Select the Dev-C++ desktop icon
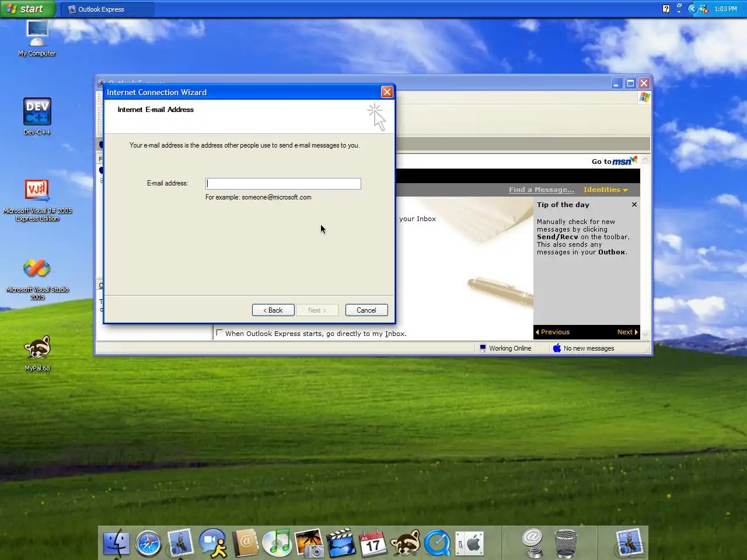 tap(37, 117)
